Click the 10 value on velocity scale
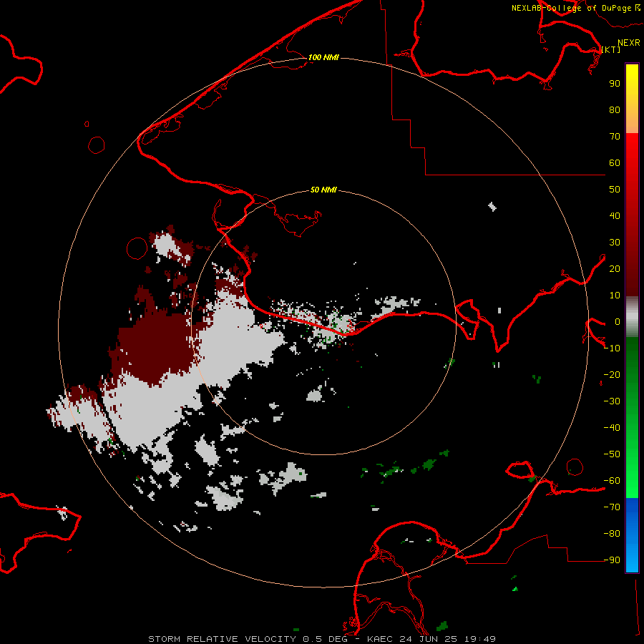 (615, 296)
